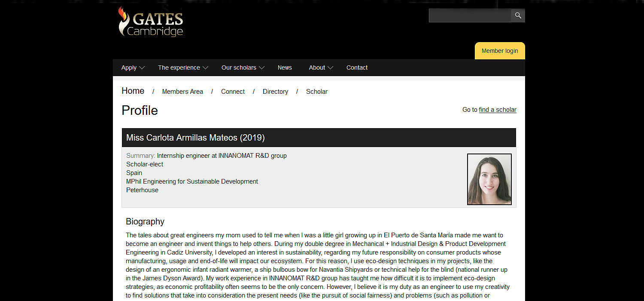Select the News menu item

pos(285,68)
